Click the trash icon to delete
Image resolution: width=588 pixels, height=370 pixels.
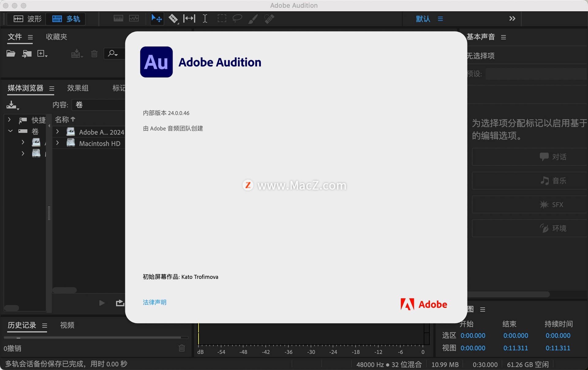[94, 53]
